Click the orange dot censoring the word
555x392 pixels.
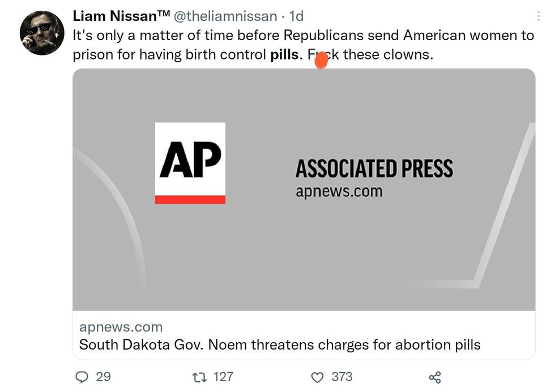(321, 59)
